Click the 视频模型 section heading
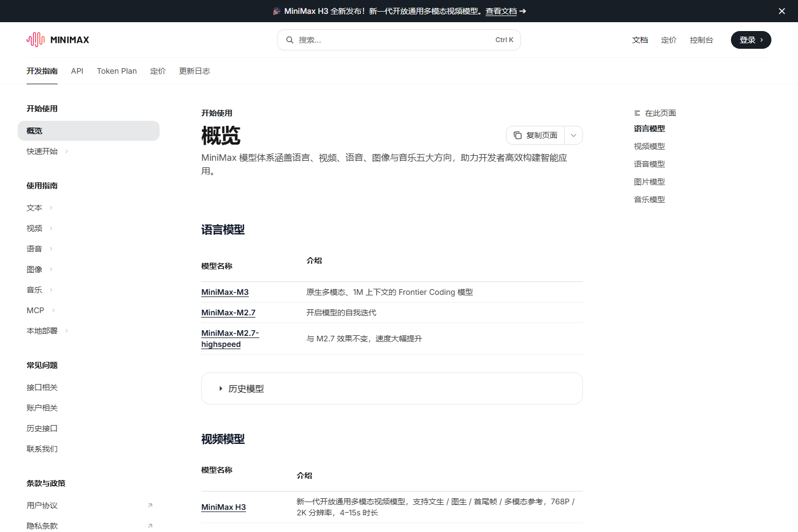This screenshot has width=798, height=532. [223, 439]
